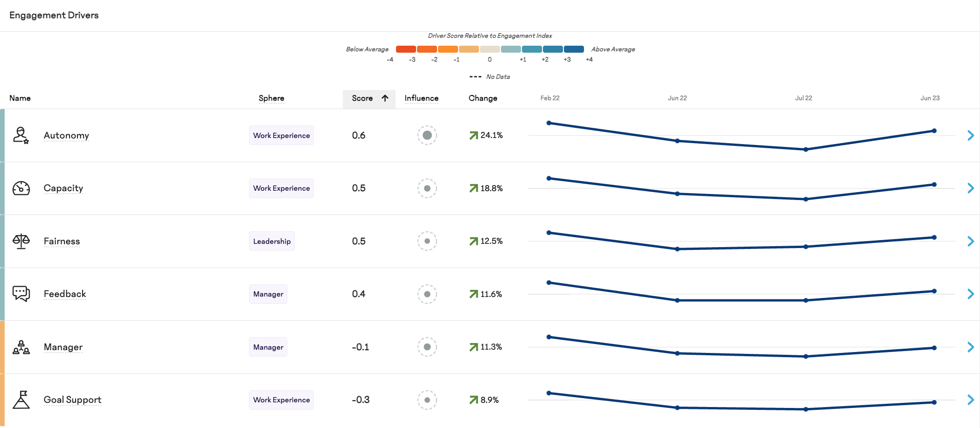Click the Work Experience tag in Goal Support row
This screenshot has height=428, width=980.
pyautogui.click(x=281, y=400)
